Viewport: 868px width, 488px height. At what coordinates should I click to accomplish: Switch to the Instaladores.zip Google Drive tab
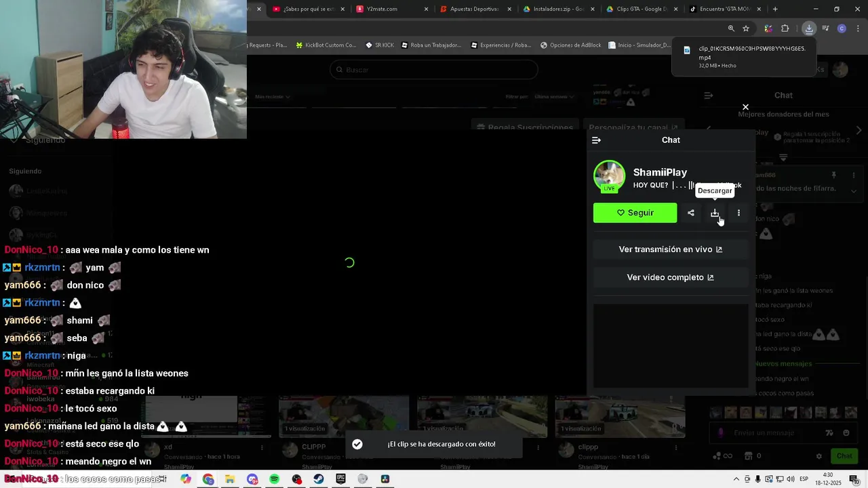(x=557, y=9)
